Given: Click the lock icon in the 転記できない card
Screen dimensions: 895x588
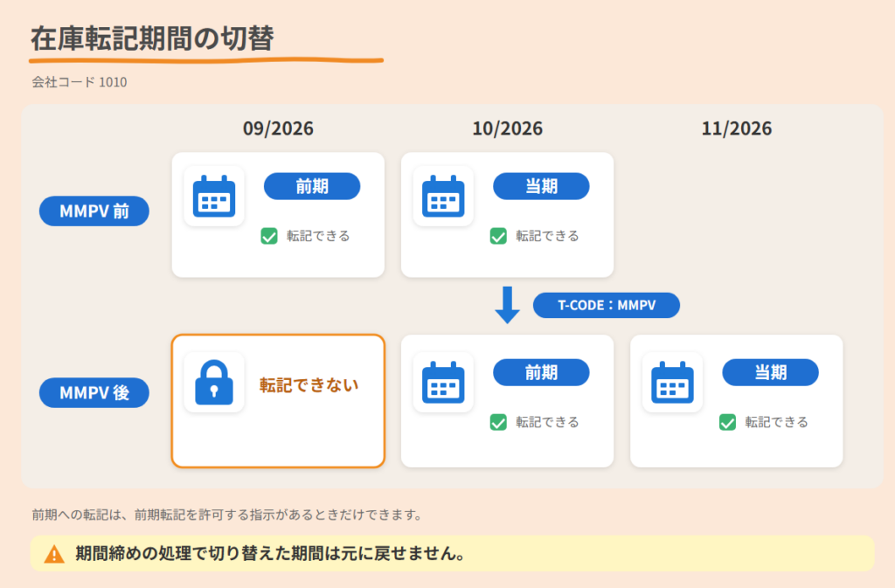Looking at the screenshot, I should click(214, 382).
